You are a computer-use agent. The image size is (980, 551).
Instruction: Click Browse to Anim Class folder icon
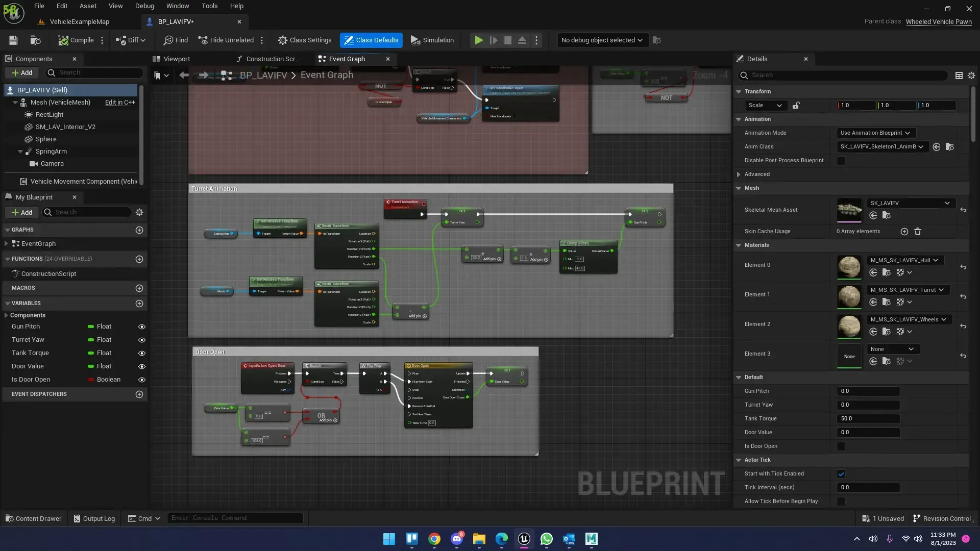(949, 147)
